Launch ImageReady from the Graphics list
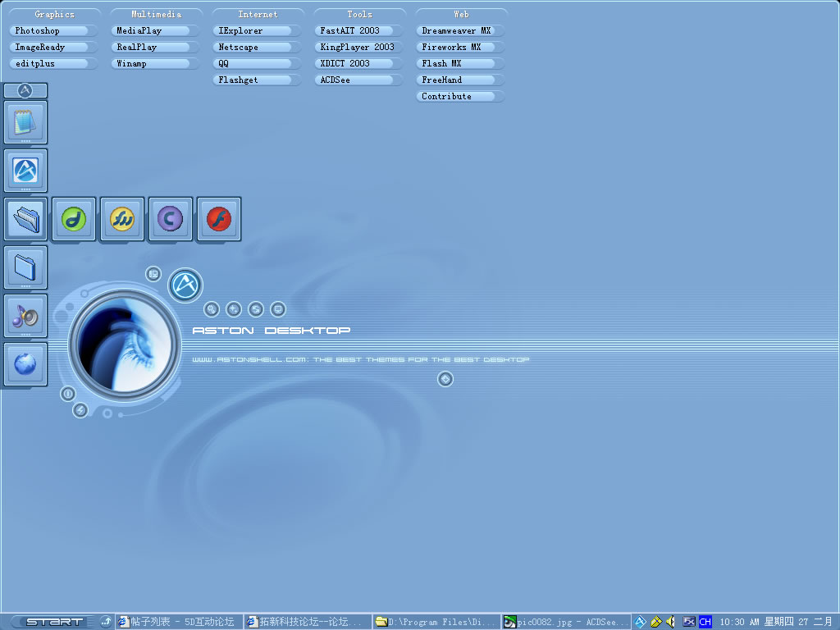 53,47
